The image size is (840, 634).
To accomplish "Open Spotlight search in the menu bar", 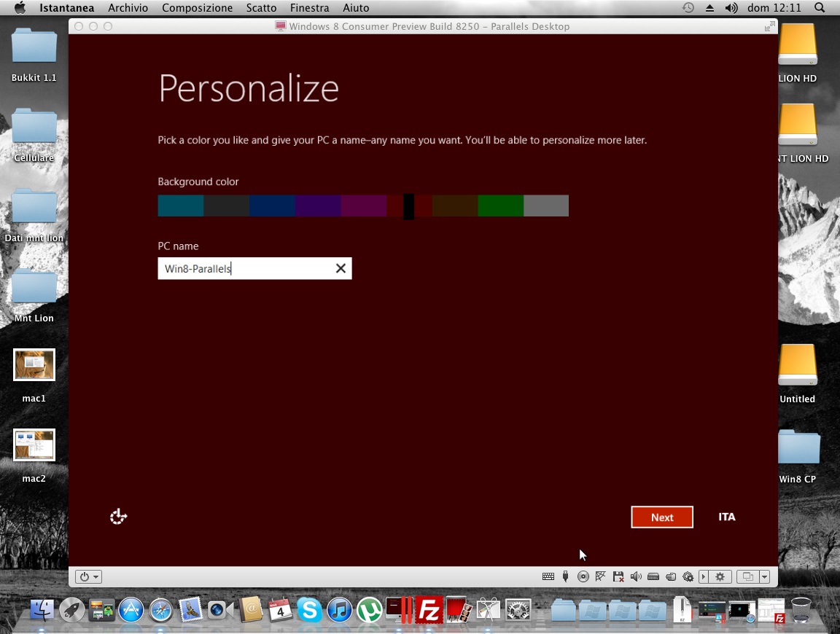I will click(820, 7).
